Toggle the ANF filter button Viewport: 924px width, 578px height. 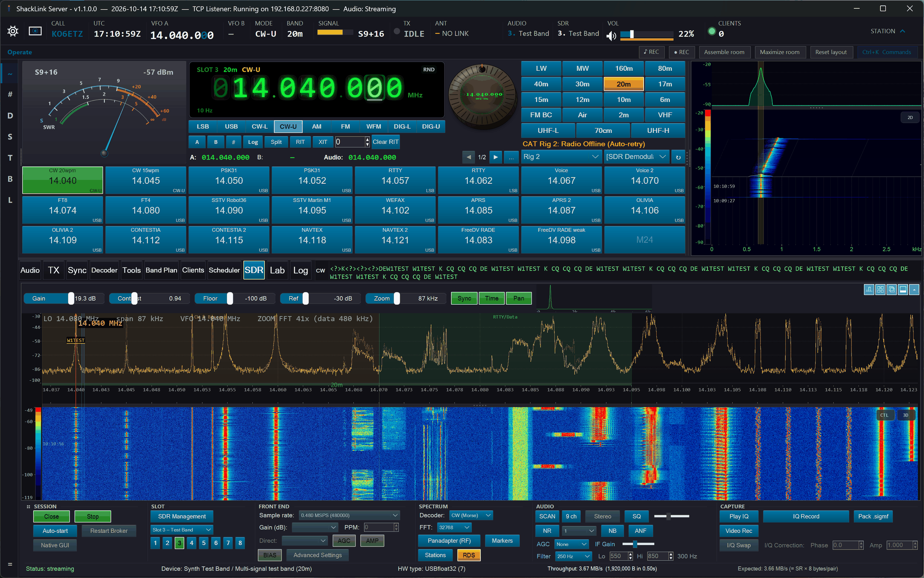coord(640,531)
